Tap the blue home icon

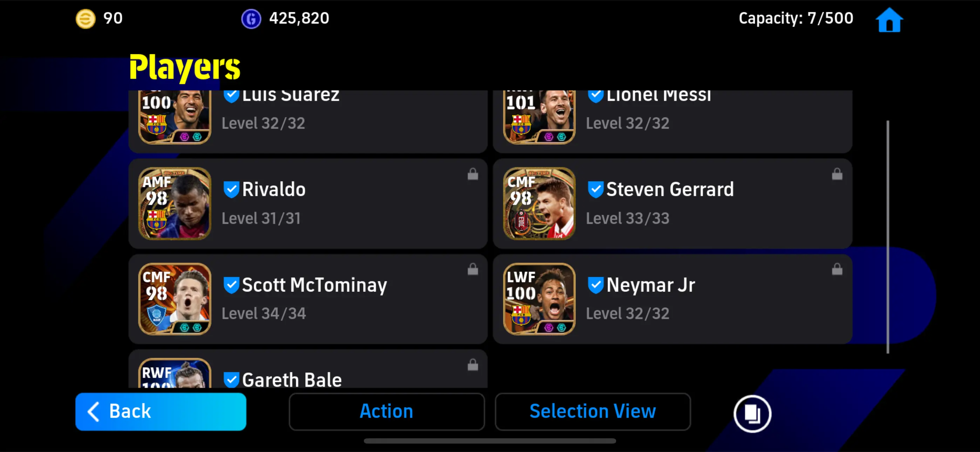889,20
